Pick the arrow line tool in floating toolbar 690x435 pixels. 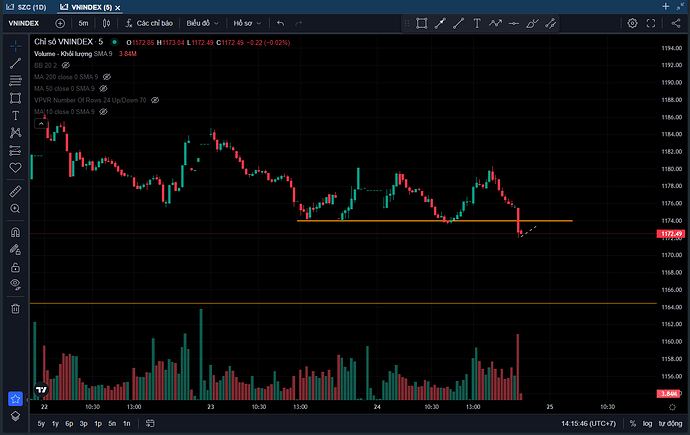click(440, 23)
